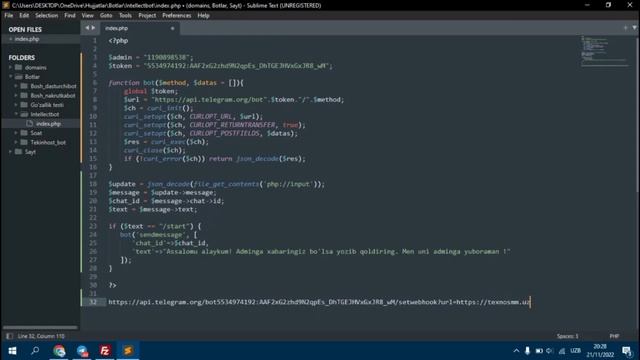Open FileZilla from the taskbar
The width and height of the screenshot is (640, 360).
(105, 351)
